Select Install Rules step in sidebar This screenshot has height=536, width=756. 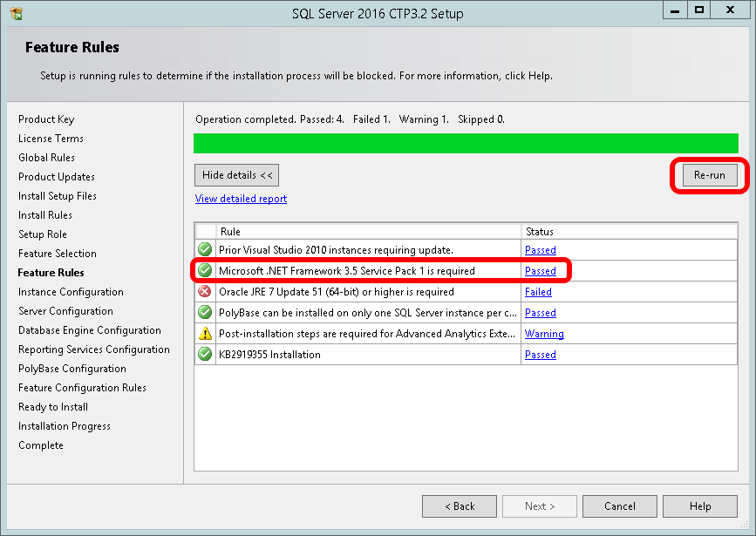click(x=44, y=215)
